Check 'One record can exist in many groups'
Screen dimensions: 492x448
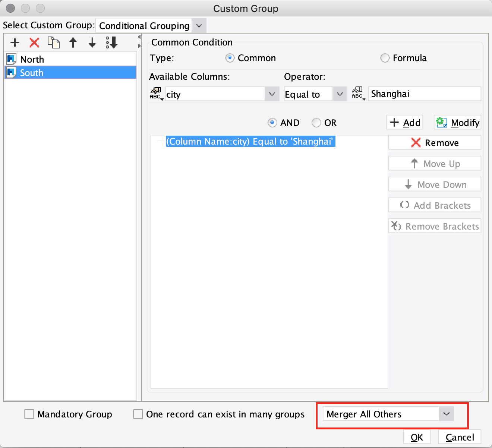tap(138, 414)
